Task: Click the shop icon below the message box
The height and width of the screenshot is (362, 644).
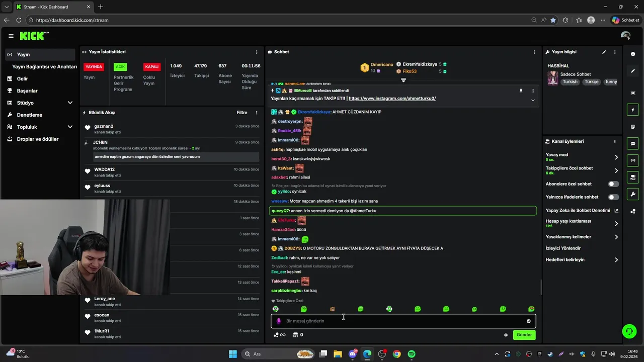Action: [295, 335]
